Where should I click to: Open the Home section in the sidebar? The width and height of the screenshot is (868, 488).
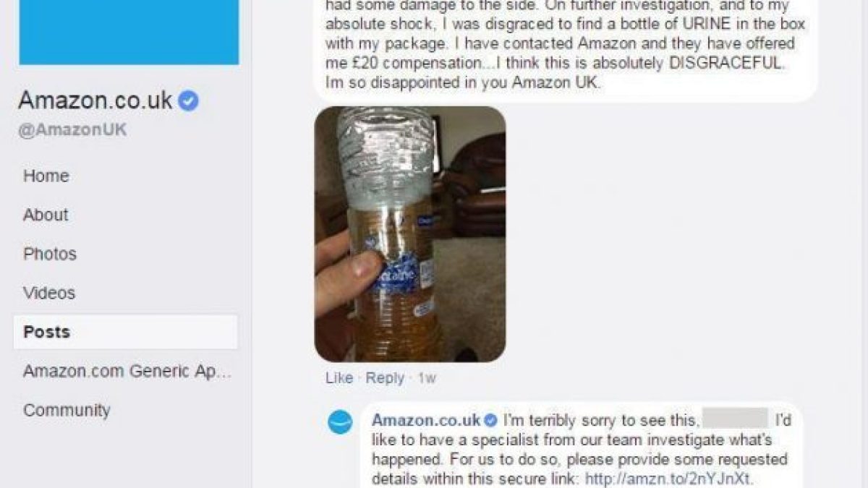[46, 176]
